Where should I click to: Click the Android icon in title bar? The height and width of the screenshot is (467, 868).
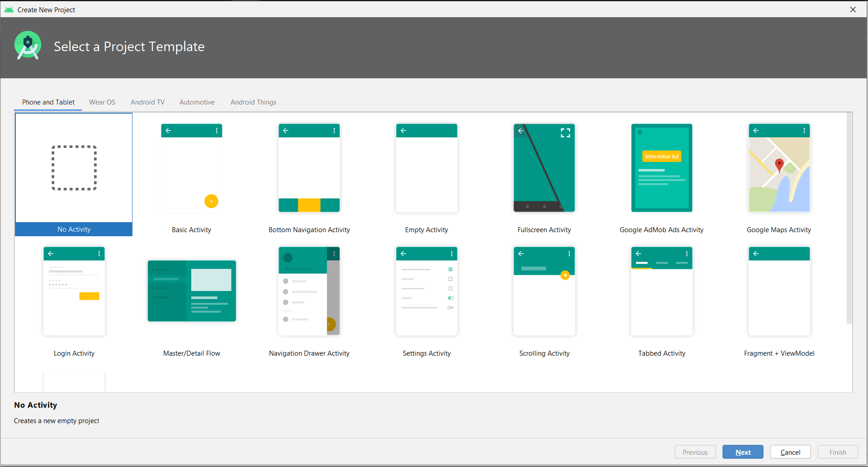coord(9,10)
